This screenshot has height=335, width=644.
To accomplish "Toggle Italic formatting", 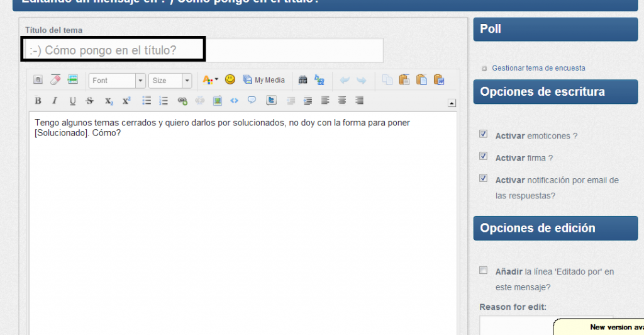I will 55,101.
